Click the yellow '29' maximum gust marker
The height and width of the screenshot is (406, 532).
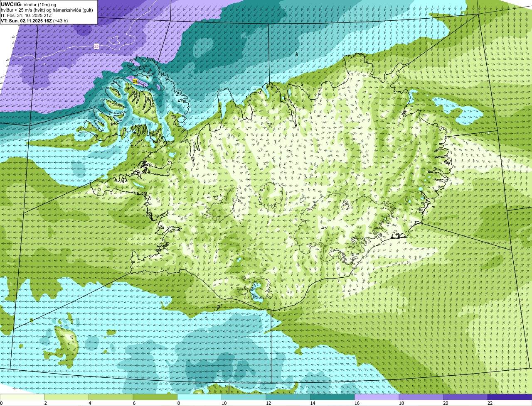point(135,81)
